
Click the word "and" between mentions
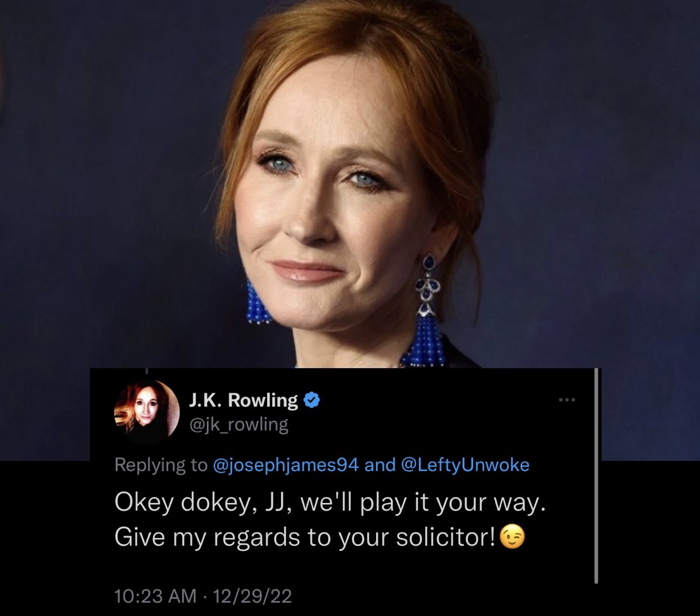point(380,465)
